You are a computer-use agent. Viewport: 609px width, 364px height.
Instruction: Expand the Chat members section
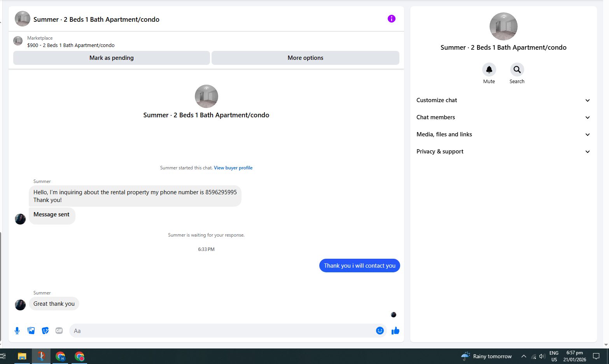click(x=503, y=117)
